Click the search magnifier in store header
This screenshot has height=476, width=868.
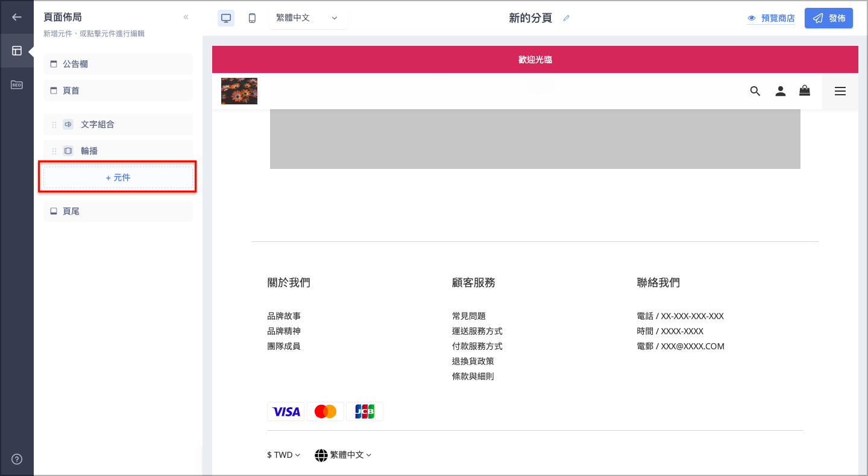tap(755, 91)
